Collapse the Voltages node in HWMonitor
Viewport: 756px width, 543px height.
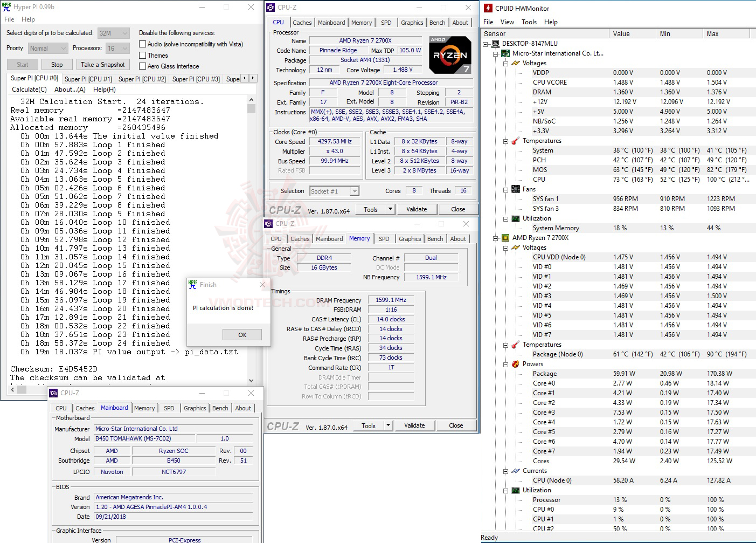pos(504,63)
